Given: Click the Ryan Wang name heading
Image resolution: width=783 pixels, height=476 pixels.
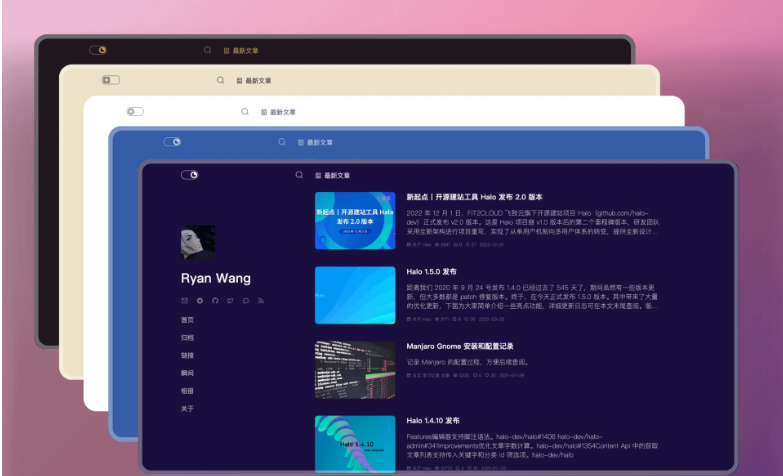Looking at the screenshot, I should point(216,278).
